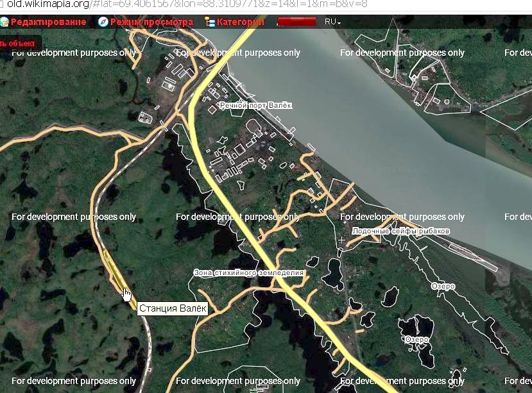Open the Редактирование menu
The height and width of the screenshot is (393, 532).
click(x=48, y=22)
